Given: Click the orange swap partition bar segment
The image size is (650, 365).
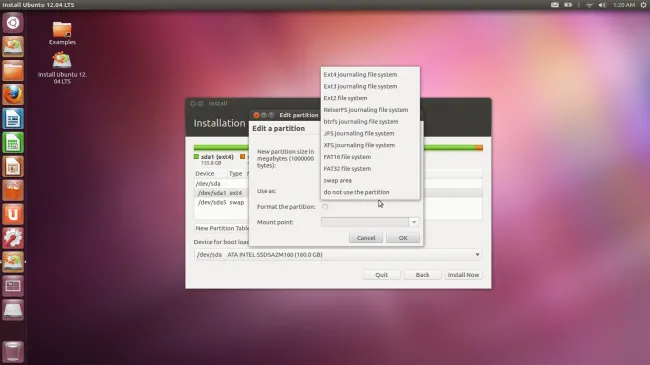Looking at the screenshot, I should 479,148.
